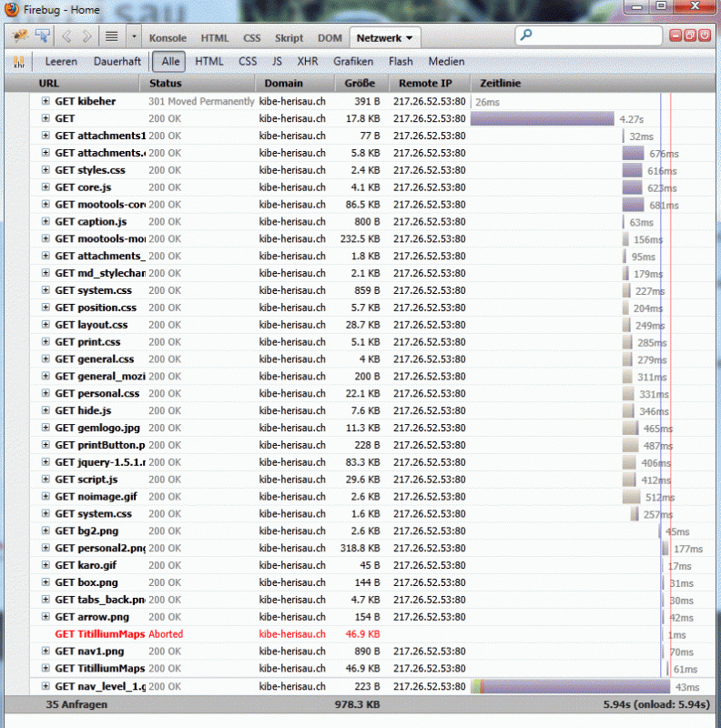Open the Netzwerk tab dropdown arrow

pyautogui.click(x=410, y=38)
